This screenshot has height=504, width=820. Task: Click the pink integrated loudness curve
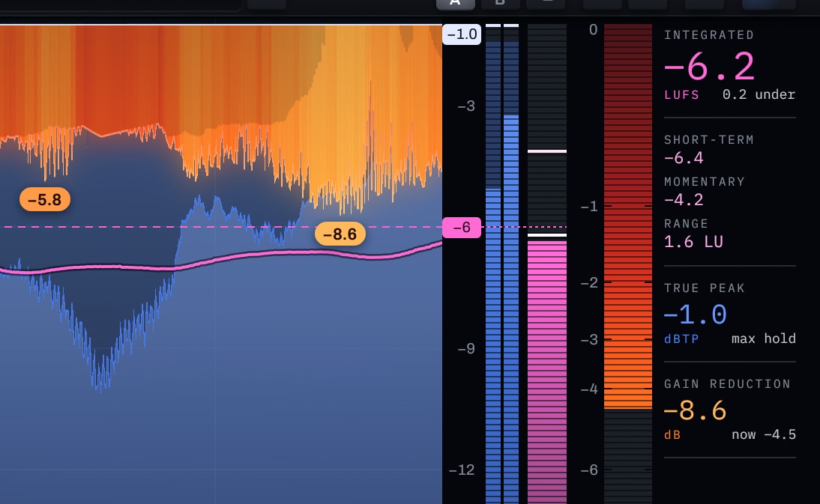click(221, 259)
